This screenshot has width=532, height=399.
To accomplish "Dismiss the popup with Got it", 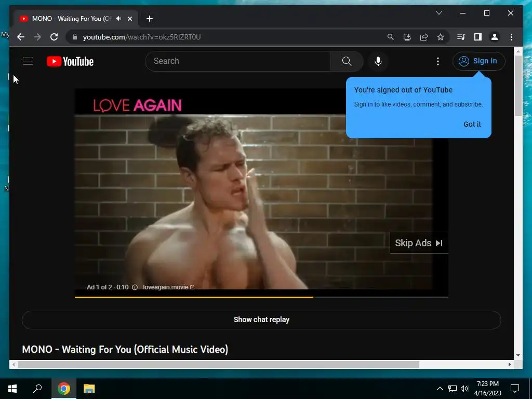I will (x=472, y=124).
